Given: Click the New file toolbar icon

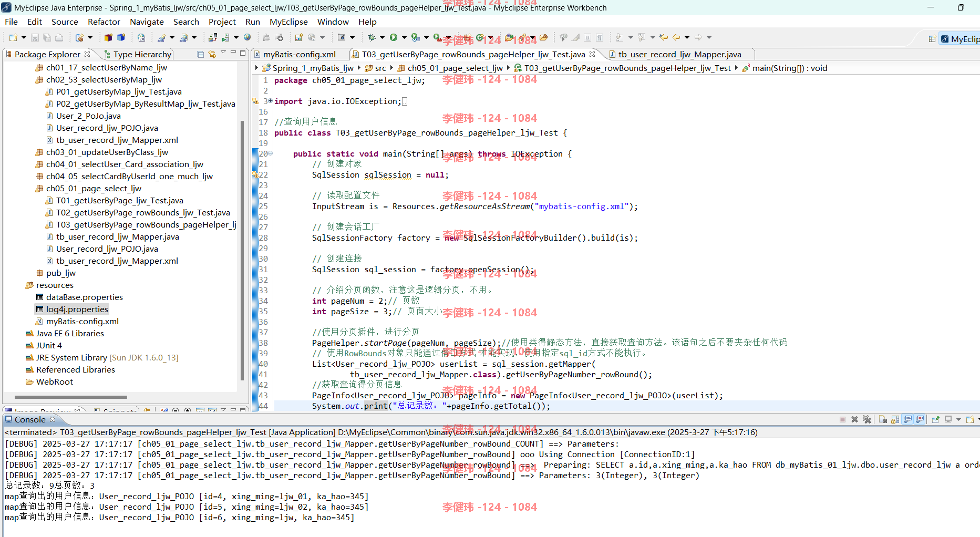Looking at the screenshot, I should (x=13, y=38).
